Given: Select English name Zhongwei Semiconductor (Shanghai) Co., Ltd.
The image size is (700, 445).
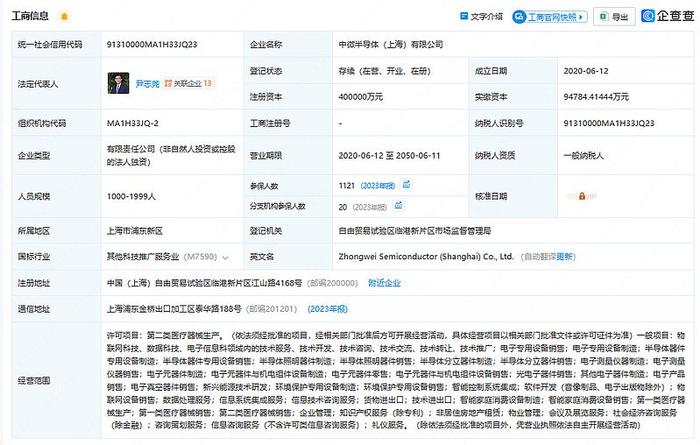Looking at the screenshot, I should coord(426,257).
